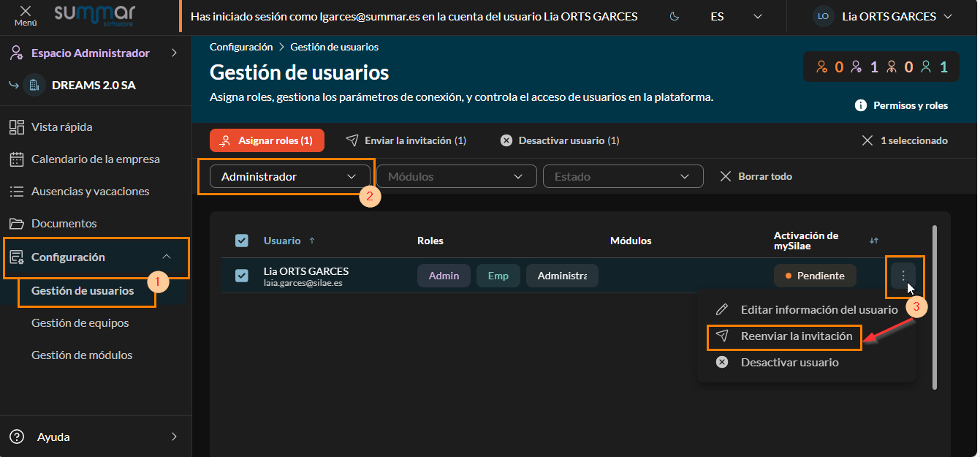Image resolution: width=980 pixels, height=457 pixels.
Task: Click Borrar todo to clear filters
Action: (x=756, y=176)
